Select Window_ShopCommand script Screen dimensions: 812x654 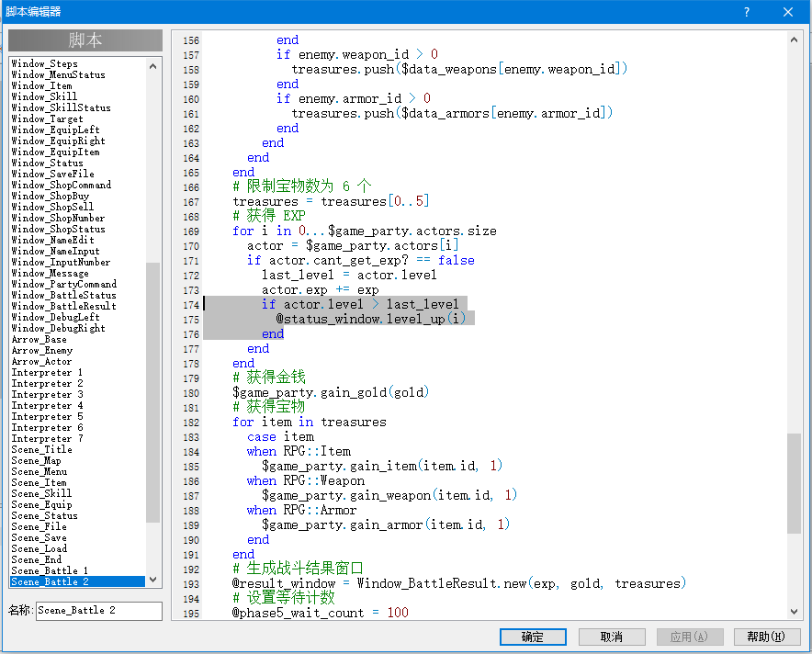click(62, 185)
